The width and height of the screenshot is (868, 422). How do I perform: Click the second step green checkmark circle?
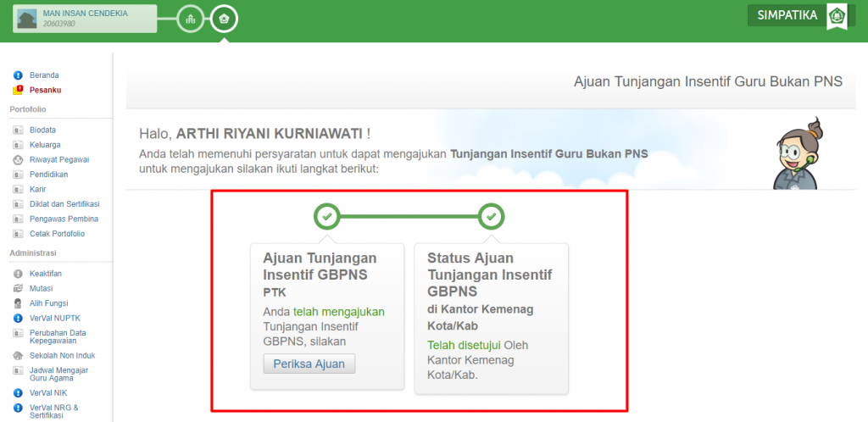pyautogui.click(x=492, y=217)
